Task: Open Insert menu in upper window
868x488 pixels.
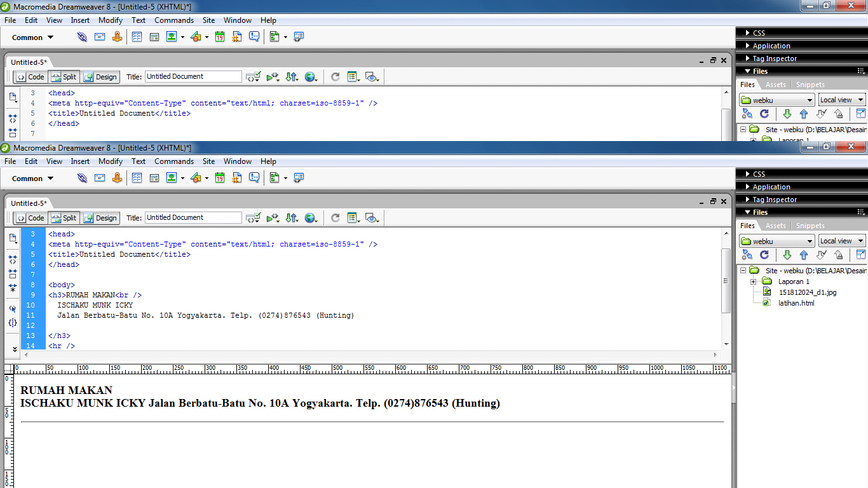Action: click(80, 20)
